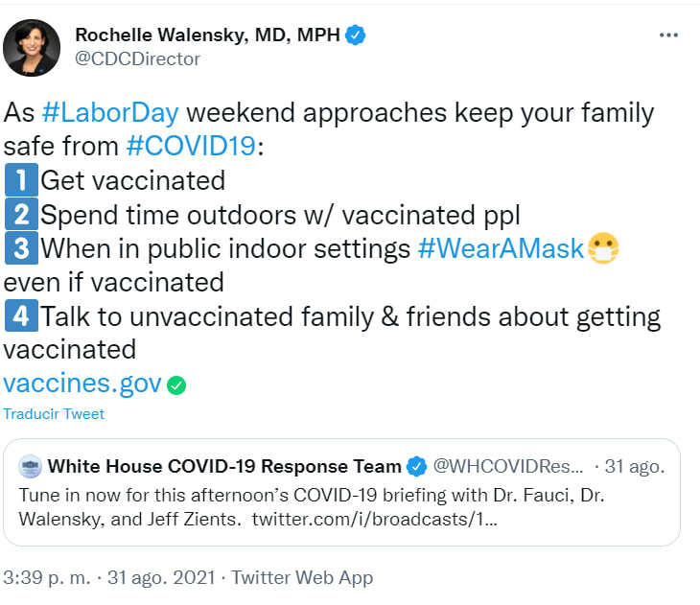Open the #COVID19 hashtag

(193, 146)
